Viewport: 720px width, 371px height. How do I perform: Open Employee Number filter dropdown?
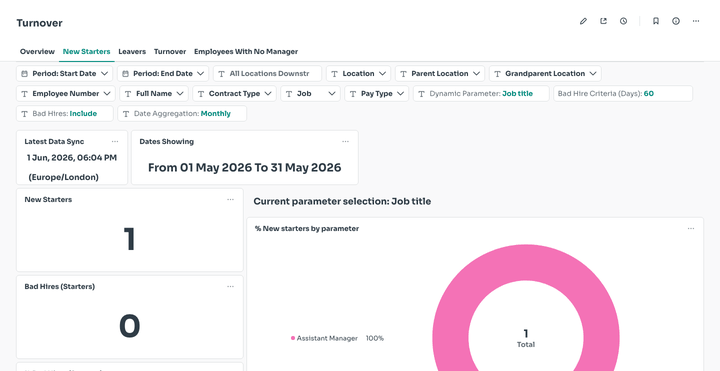(66, 94)
